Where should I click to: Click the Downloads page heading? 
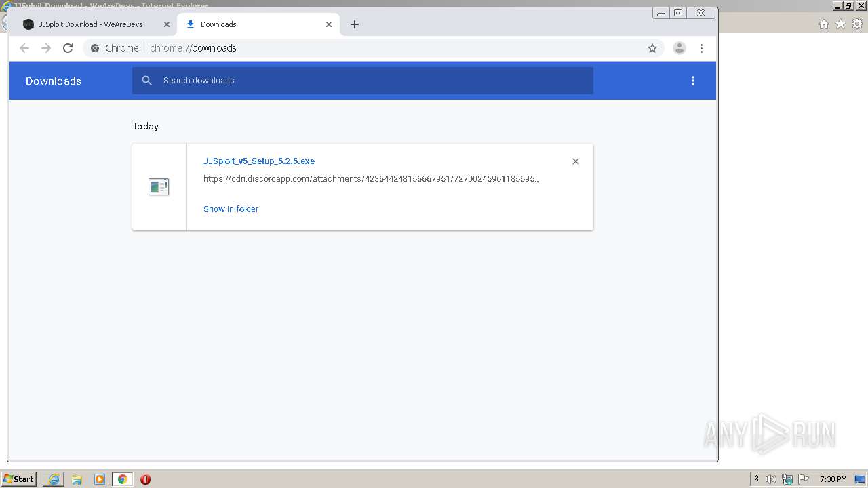tap(54, 81)
